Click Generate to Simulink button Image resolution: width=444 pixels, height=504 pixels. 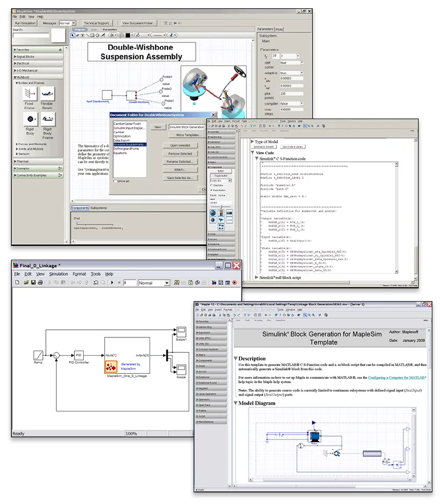pos(264,147)
